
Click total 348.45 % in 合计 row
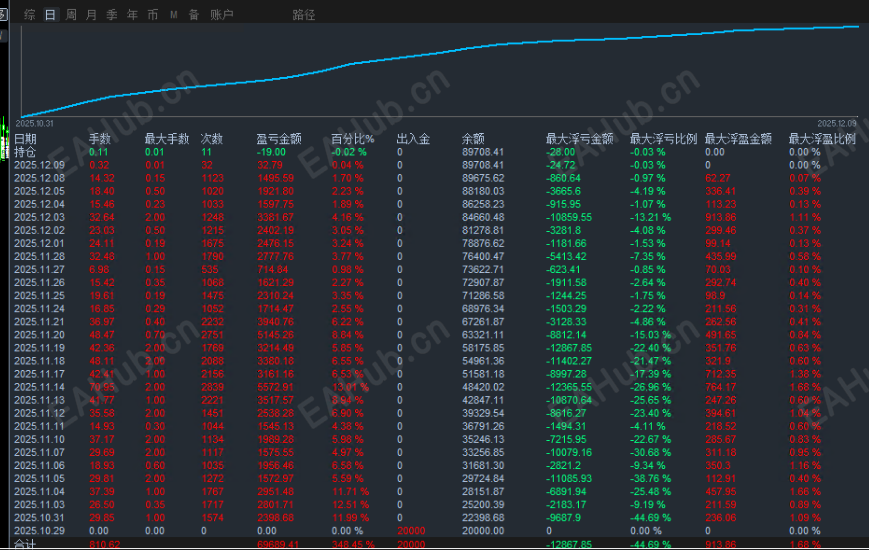(x=353, y=544)
